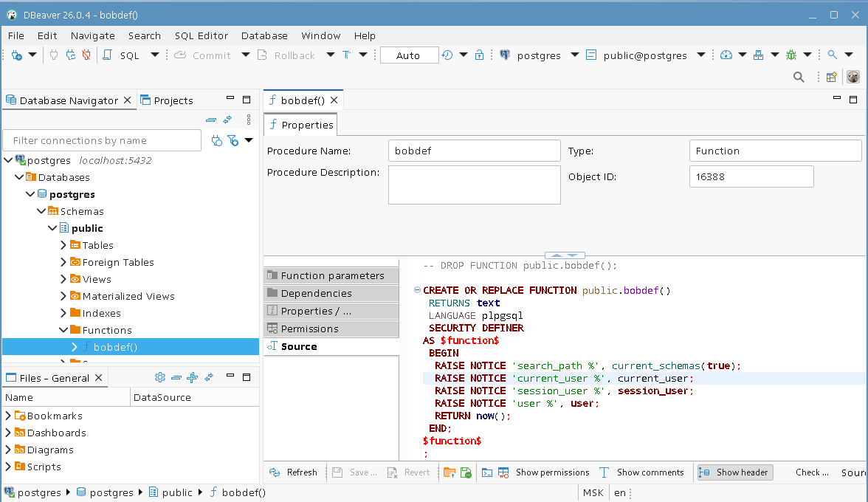The image size is (868, 502).
Task: Open a new SQL script editor
Action: (x=123, y=55)
